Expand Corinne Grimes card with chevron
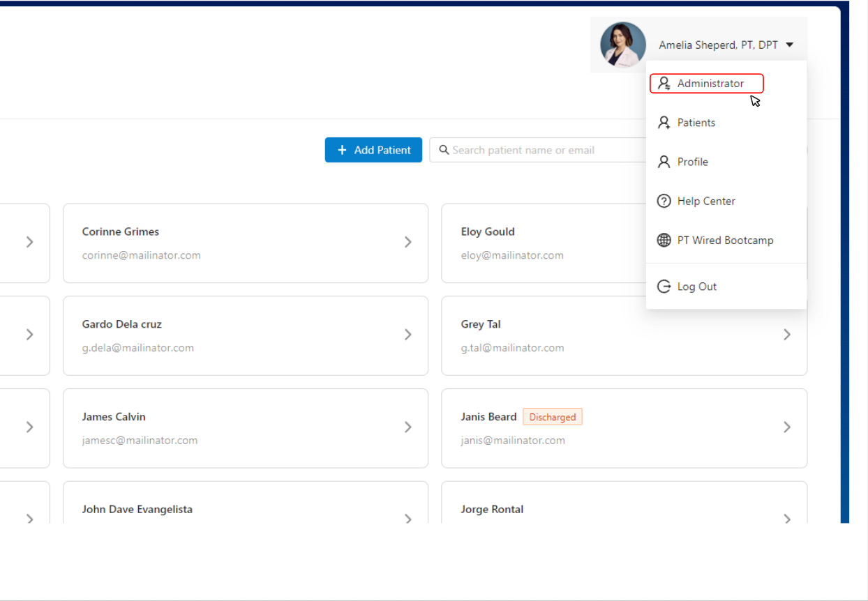Image resolution: width=868 pixels, height=601 pixels. click(408, 242)
